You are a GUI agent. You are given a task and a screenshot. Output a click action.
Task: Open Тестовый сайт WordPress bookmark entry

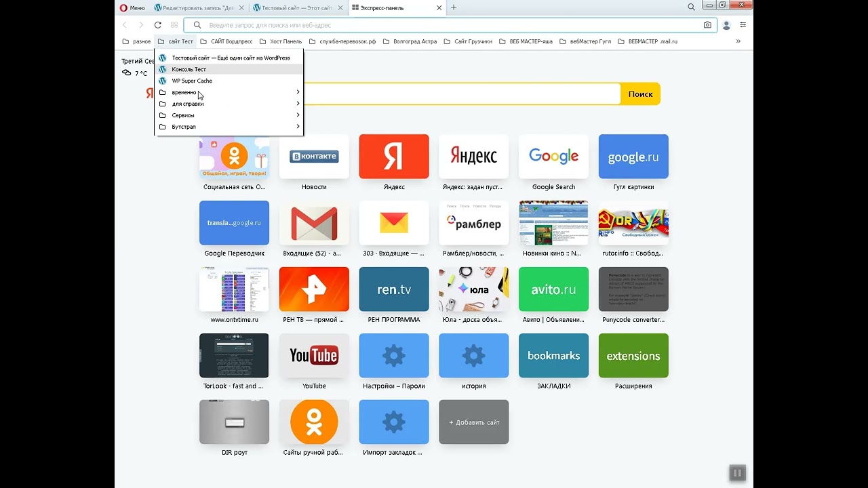pyautogui.click(x=229, y=58)
